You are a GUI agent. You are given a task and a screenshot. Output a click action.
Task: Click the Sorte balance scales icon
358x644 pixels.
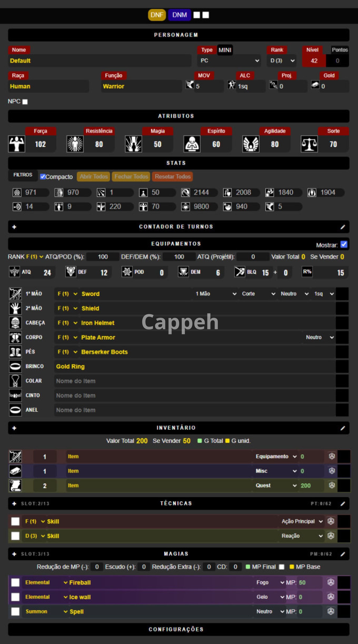coord(309,144)
